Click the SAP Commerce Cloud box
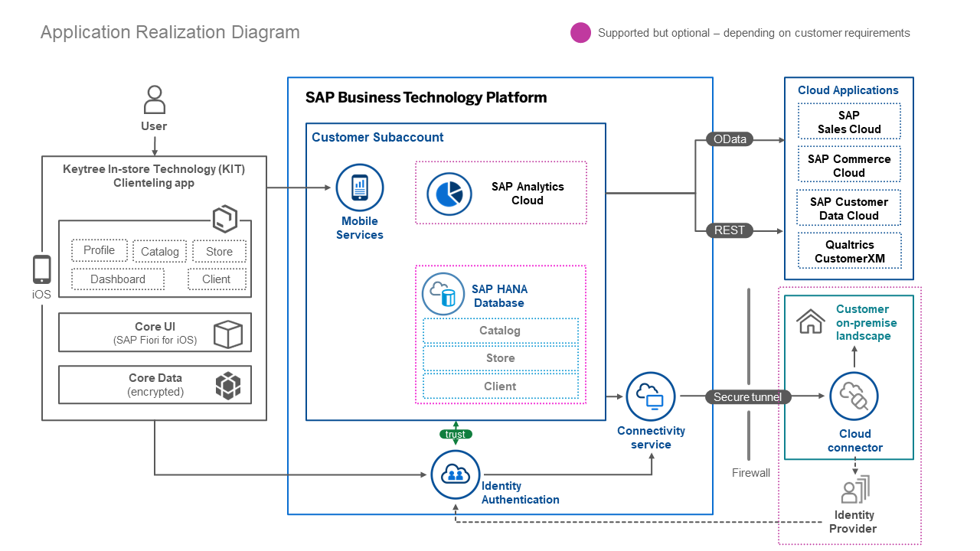Viewport: 980px width, 551px height. 849,165
